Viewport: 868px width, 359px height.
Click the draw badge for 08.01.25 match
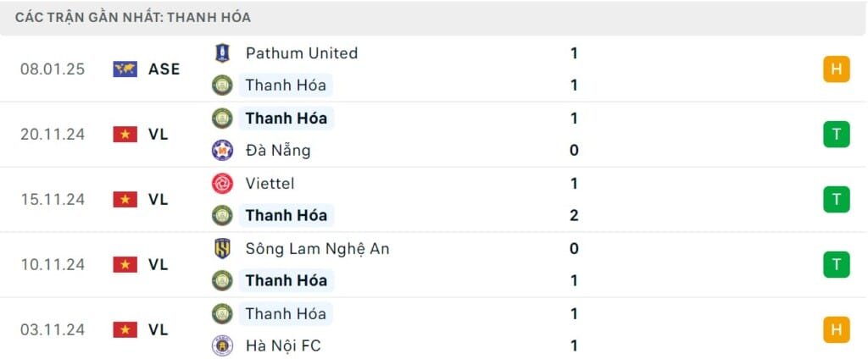tap(836, 69)
